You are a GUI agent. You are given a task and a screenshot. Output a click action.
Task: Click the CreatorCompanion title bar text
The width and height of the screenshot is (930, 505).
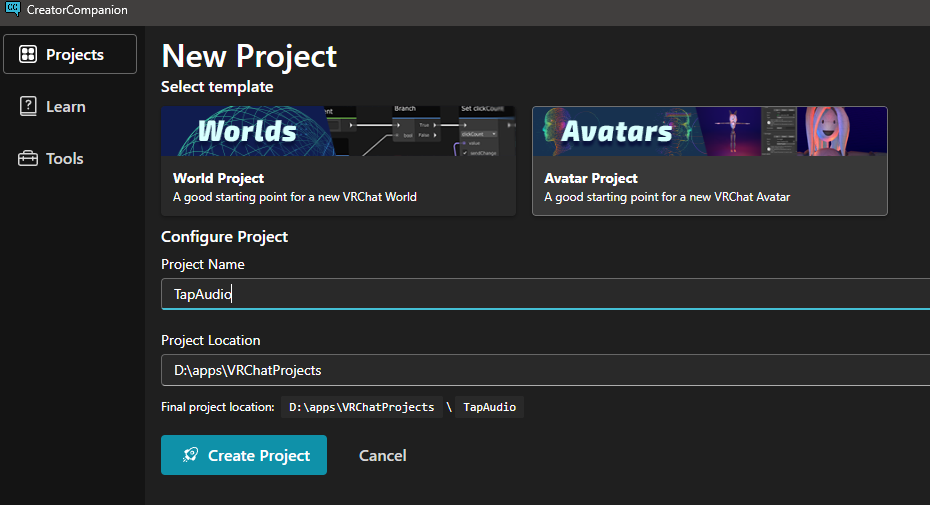77,10
